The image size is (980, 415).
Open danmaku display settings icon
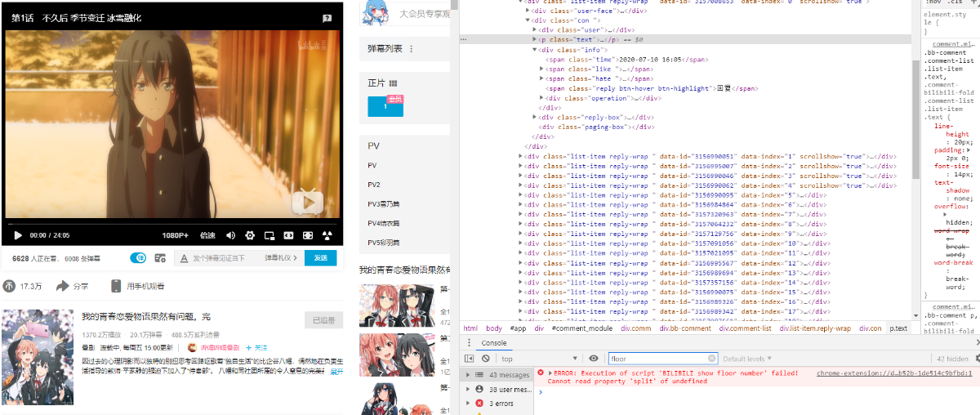158,258
